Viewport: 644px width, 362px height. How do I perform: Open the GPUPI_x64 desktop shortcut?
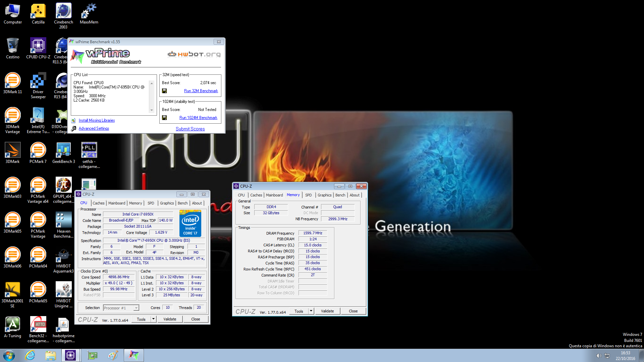[63, 190]
